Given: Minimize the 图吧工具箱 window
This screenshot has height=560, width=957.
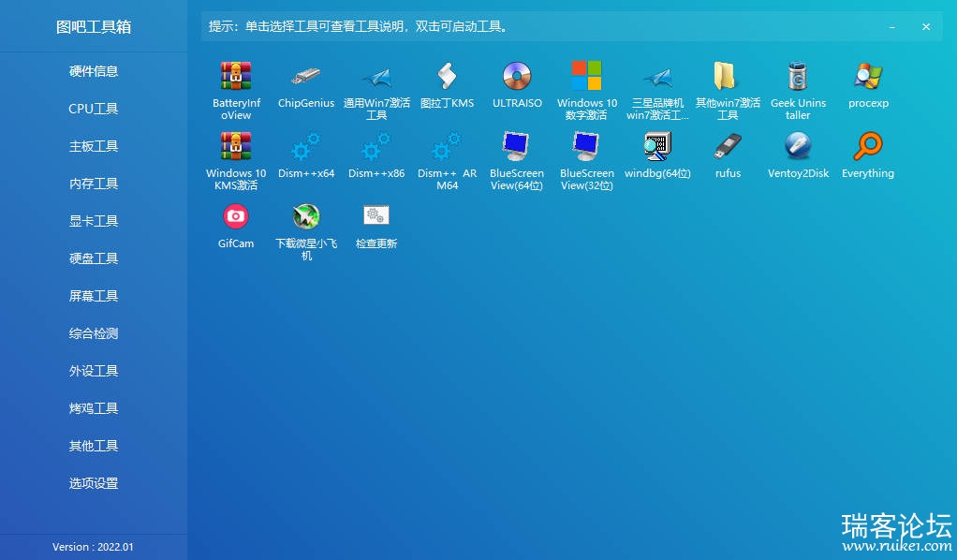Looking at the screenshot, I should [891, 27].
